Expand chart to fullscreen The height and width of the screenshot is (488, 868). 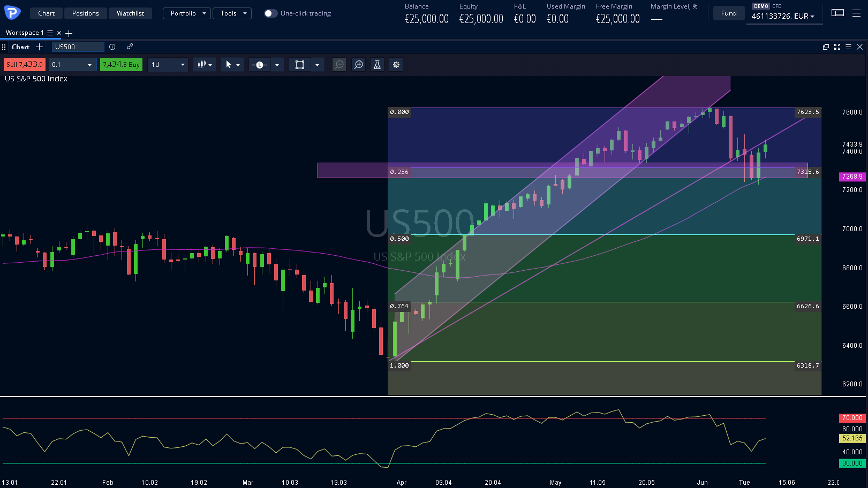point(837,47)
